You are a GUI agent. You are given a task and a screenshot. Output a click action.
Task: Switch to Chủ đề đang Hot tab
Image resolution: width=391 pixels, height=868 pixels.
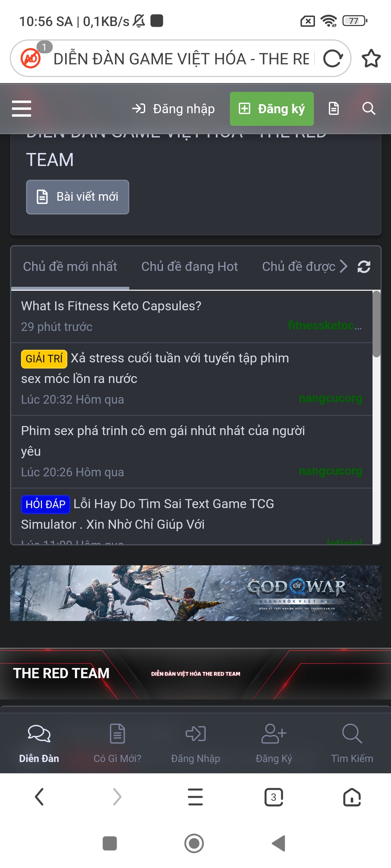tap(189, 267)
